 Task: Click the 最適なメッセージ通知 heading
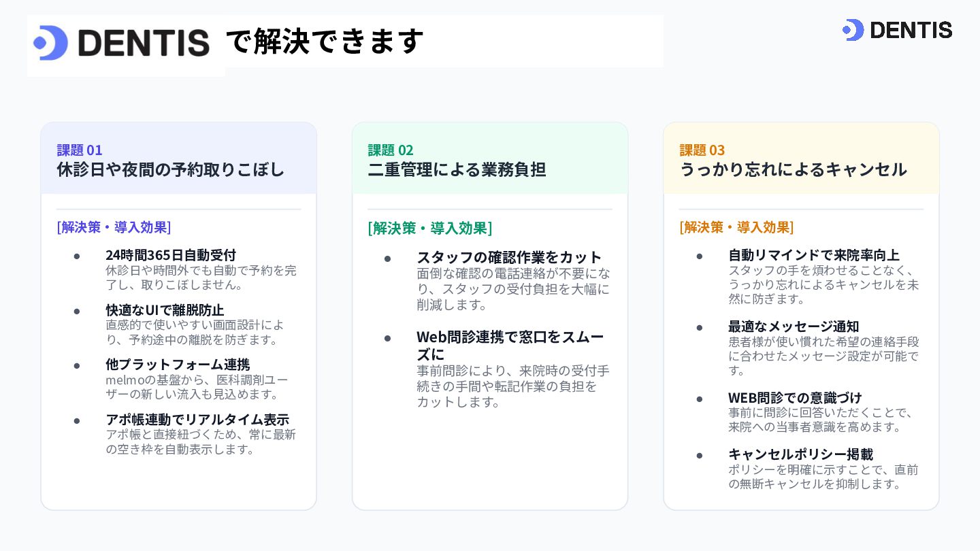pyautogui.click(x=794, y=327)
